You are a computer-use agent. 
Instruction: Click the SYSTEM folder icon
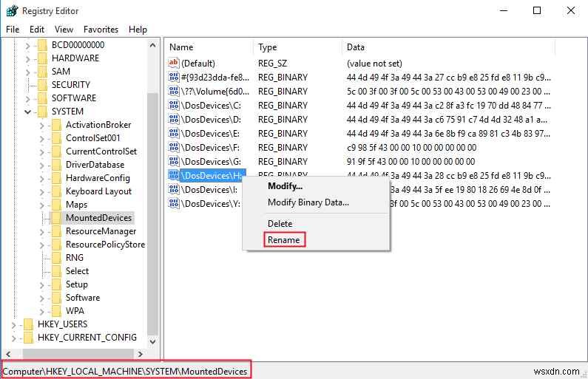pos(42,112)
